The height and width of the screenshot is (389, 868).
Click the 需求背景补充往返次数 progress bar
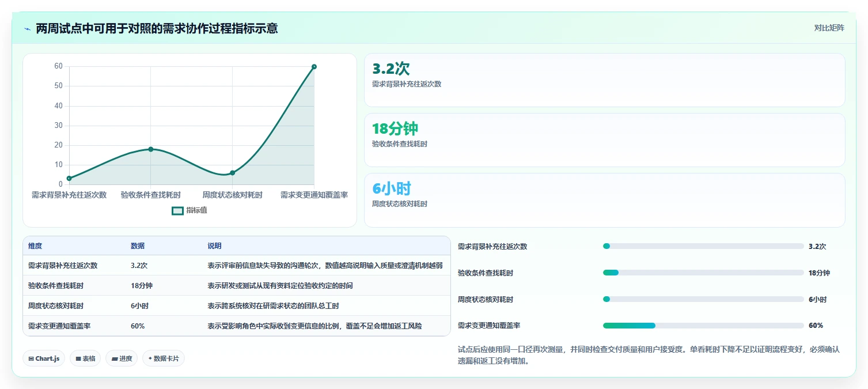pyautogui.click(x=703, y=246)
